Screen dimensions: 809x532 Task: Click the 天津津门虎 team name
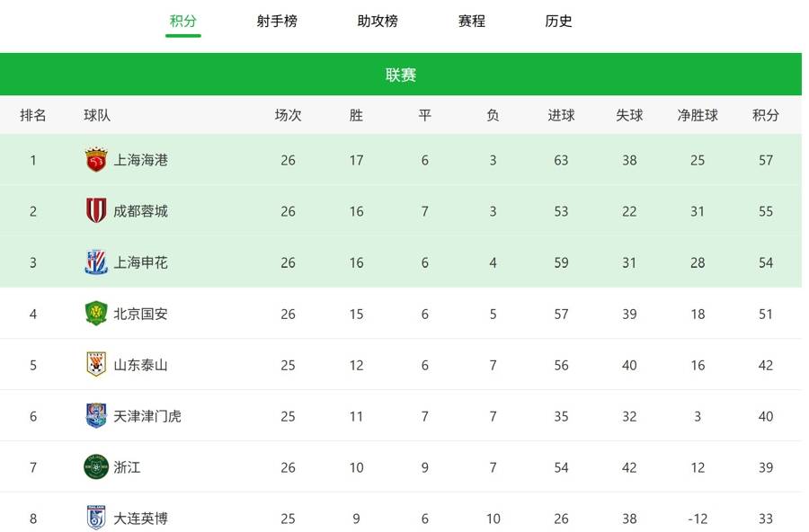[147, 416]
